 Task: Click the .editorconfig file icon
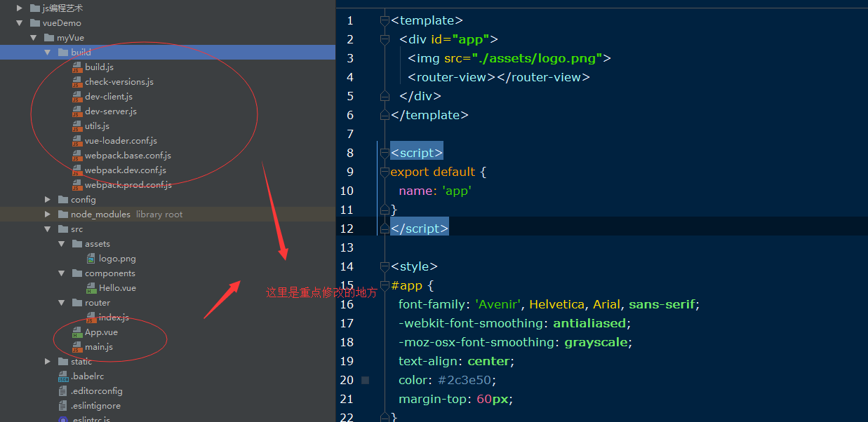(x=63, y=391)
